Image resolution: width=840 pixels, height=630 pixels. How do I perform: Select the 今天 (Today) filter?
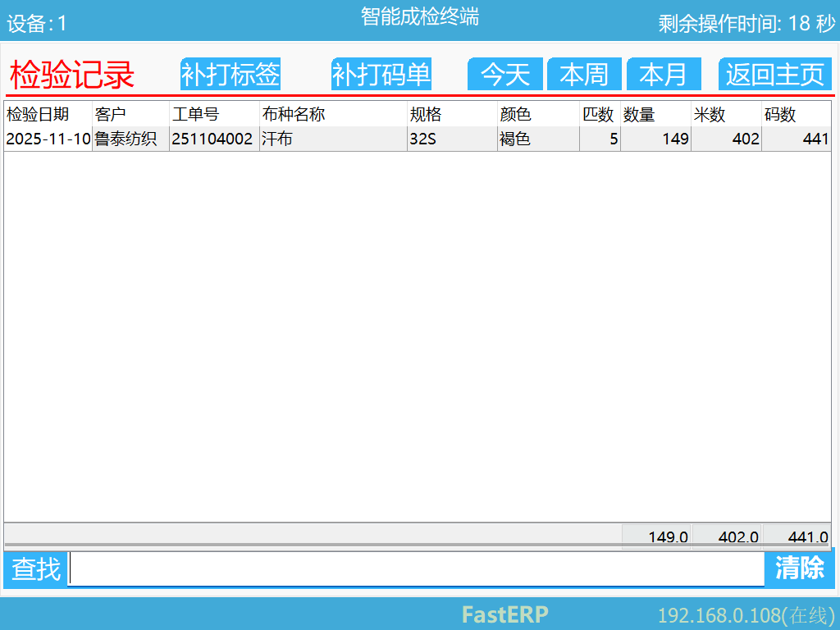click(505, 74)
